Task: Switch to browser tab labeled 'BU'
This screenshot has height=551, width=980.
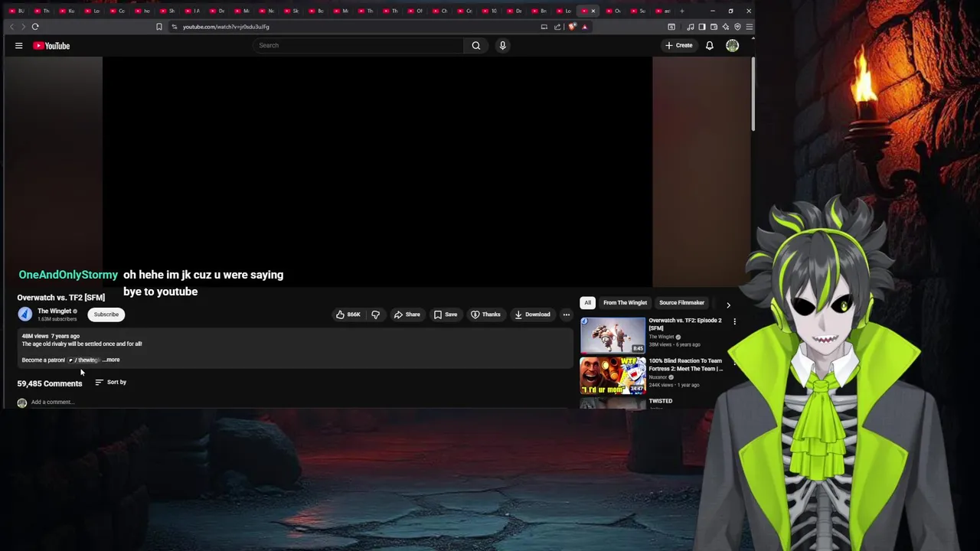Action: pyautogui.click(x=17, y=11)
